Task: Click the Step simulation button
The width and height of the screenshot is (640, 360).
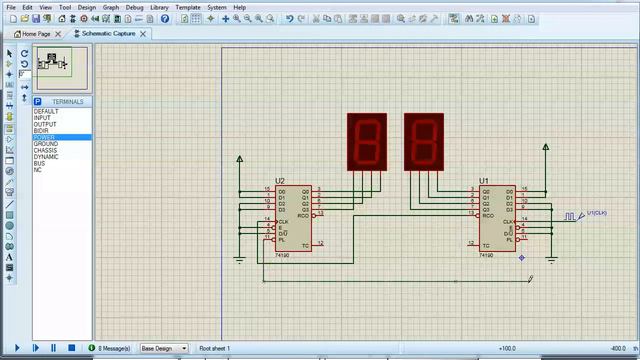Action: tap(36, 348)
